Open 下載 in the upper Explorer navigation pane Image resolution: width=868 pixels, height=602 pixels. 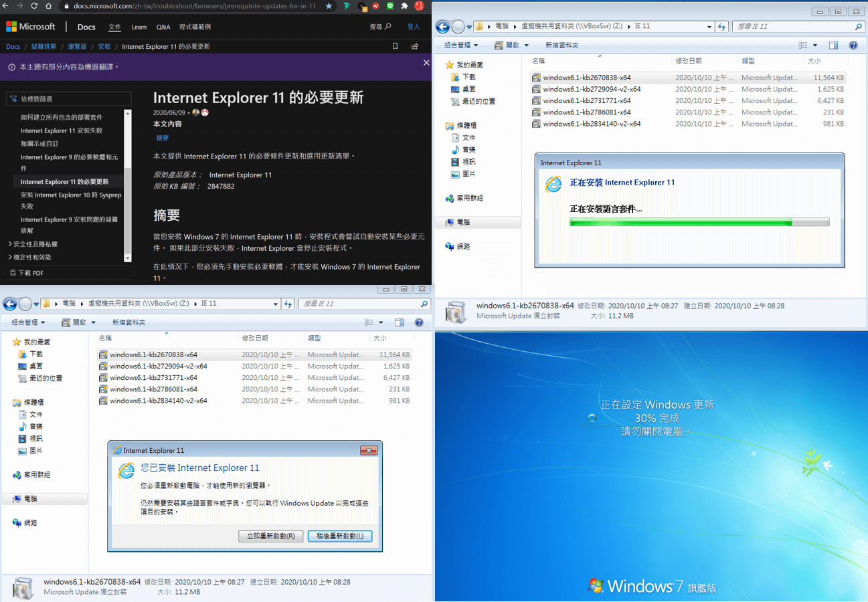point(462,77)
